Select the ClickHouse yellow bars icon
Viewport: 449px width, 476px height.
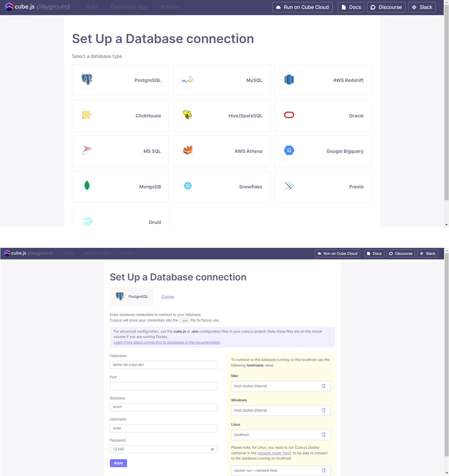(x=87, y=115)
